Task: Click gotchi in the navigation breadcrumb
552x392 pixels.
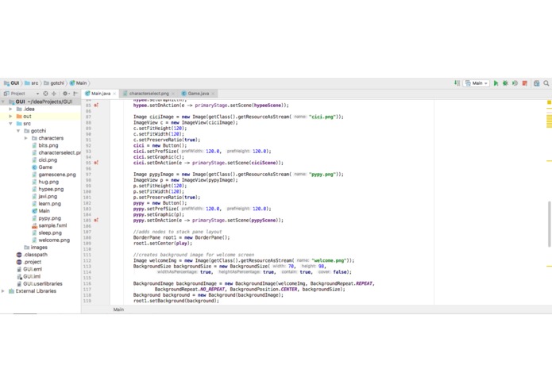Action: [54, 83]
